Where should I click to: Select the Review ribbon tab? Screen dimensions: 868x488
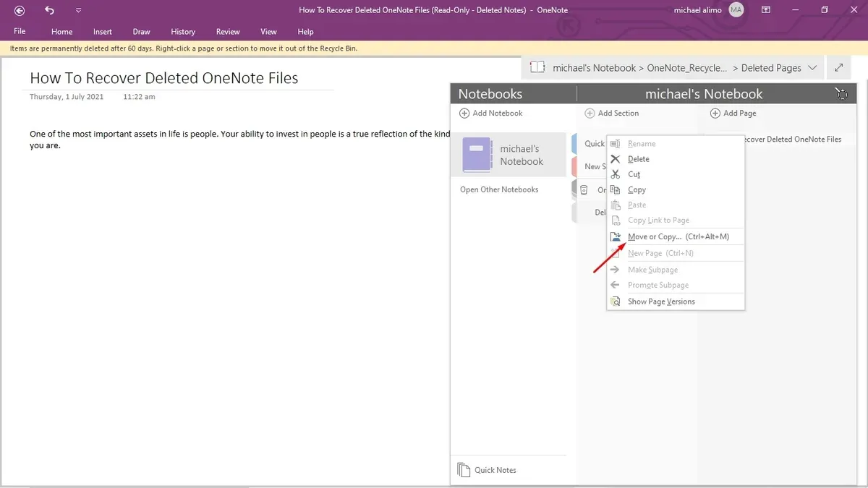228,32
